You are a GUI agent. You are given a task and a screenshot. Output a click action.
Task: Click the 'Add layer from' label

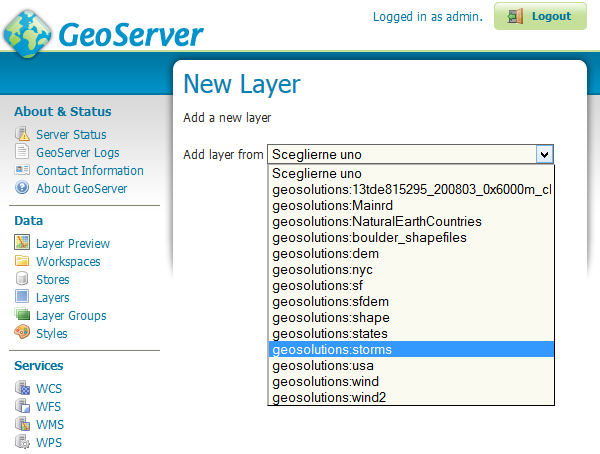coord(223,155)
